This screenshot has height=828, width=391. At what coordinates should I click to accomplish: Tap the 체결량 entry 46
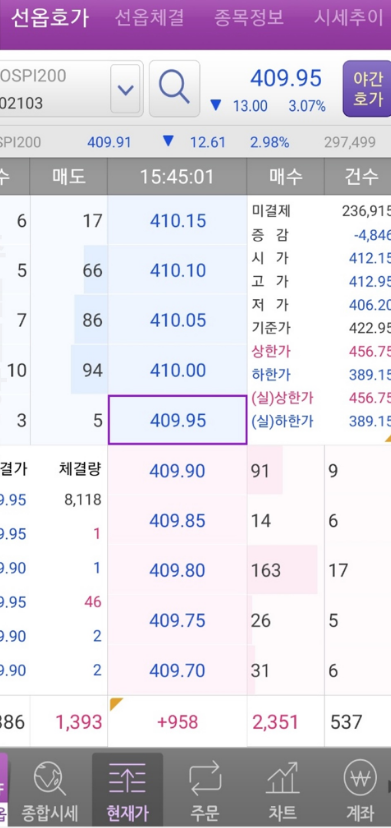(x=93, y=601)
